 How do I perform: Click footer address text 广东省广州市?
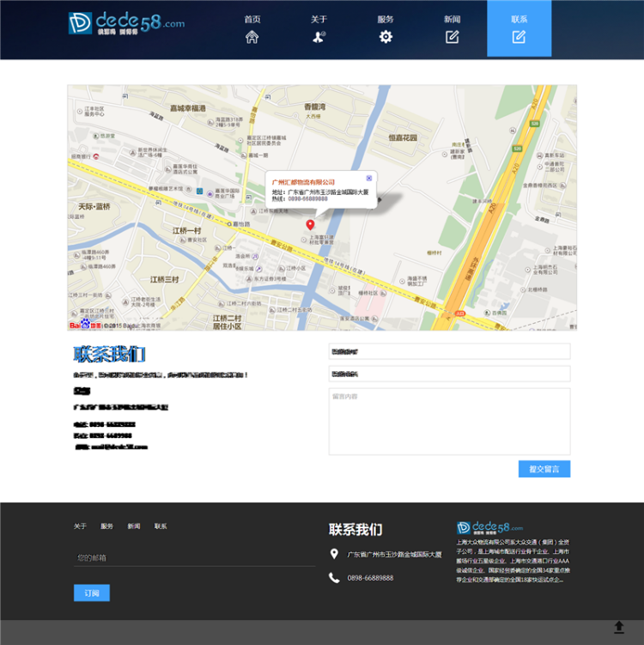pyautogui.click(x=394, y=555)
